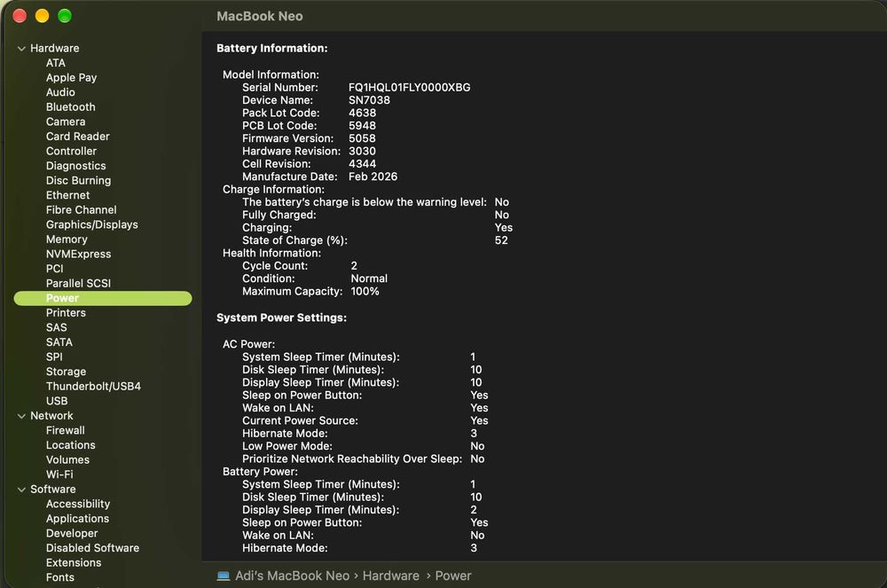887x588 pixels.
Task: Open Ethernet hardware info
Action: [x=68, y=195]
